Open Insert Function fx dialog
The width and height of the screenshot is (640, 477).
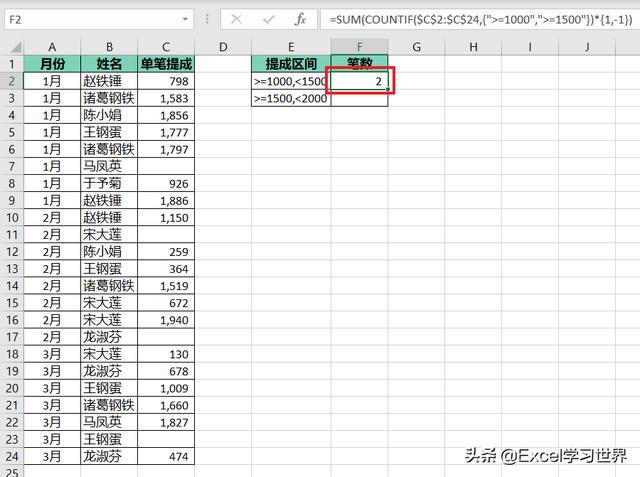point(300,19)
